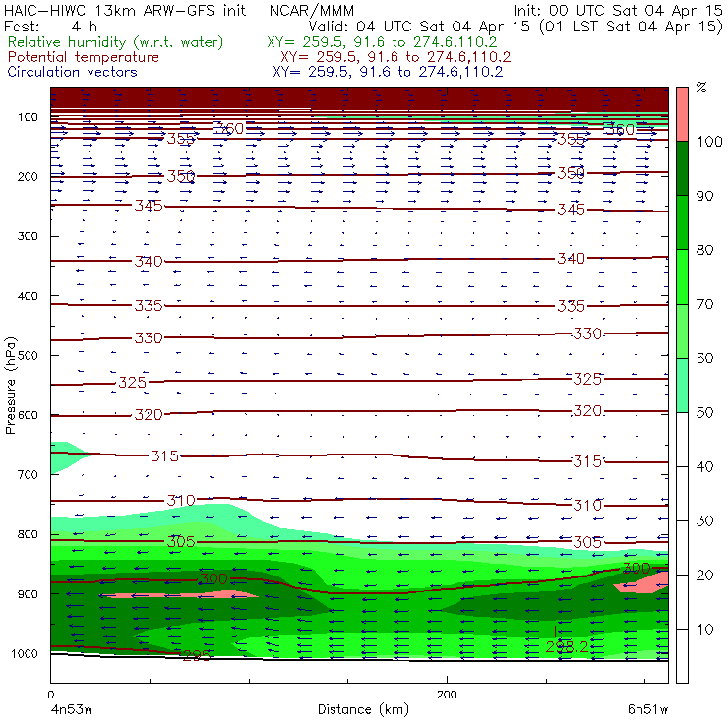The height and width of the screenshot is (728, 728).
Task: Click the '4n53w' start location label
Action: 71,709
